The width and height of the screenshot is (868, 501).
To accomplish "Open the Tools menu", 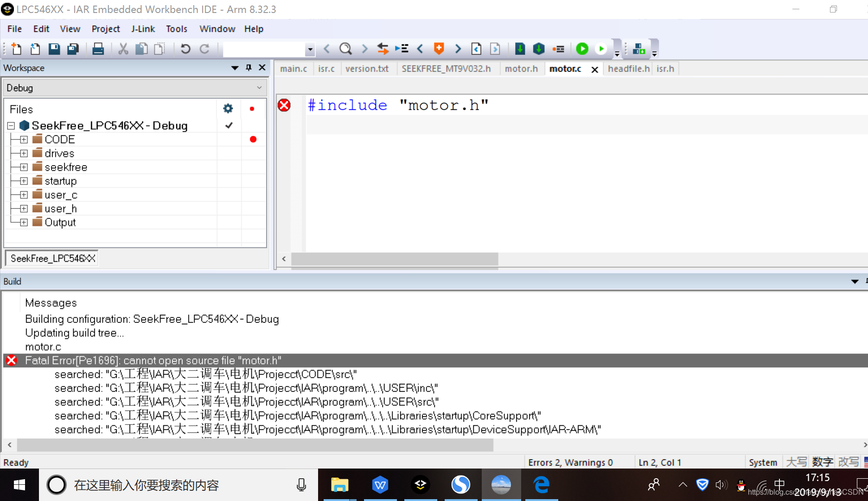I will tap(177, 29).
